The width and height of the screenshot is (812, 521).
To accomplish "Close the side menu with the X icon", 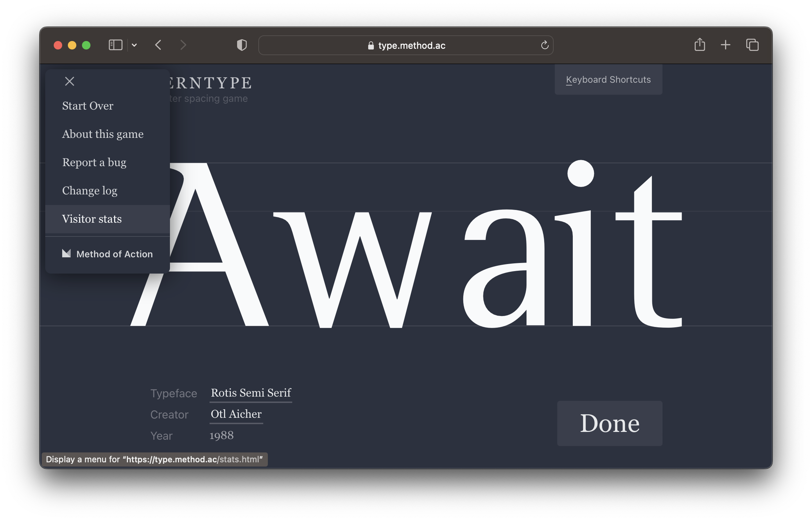I will coord(70,81).
